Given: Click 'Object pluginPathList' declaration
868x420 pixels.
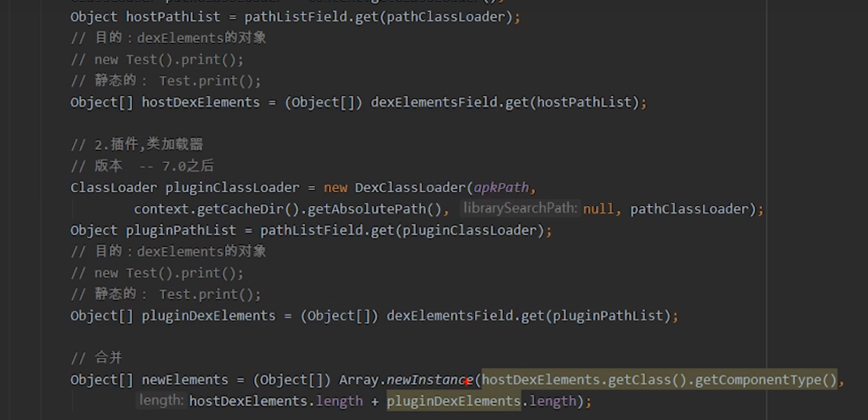Looking at the screenshot, I should pyautogui.click(x=153, y=231).
